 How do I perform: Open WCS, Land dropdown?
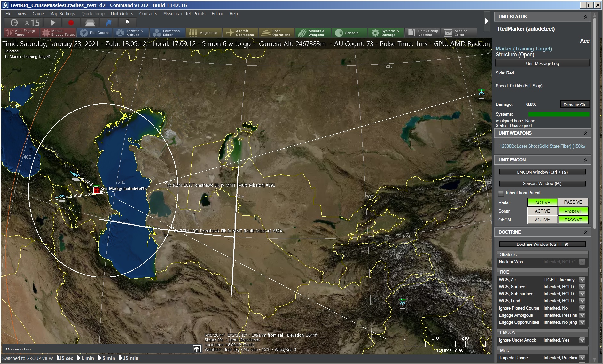point(582,301)
